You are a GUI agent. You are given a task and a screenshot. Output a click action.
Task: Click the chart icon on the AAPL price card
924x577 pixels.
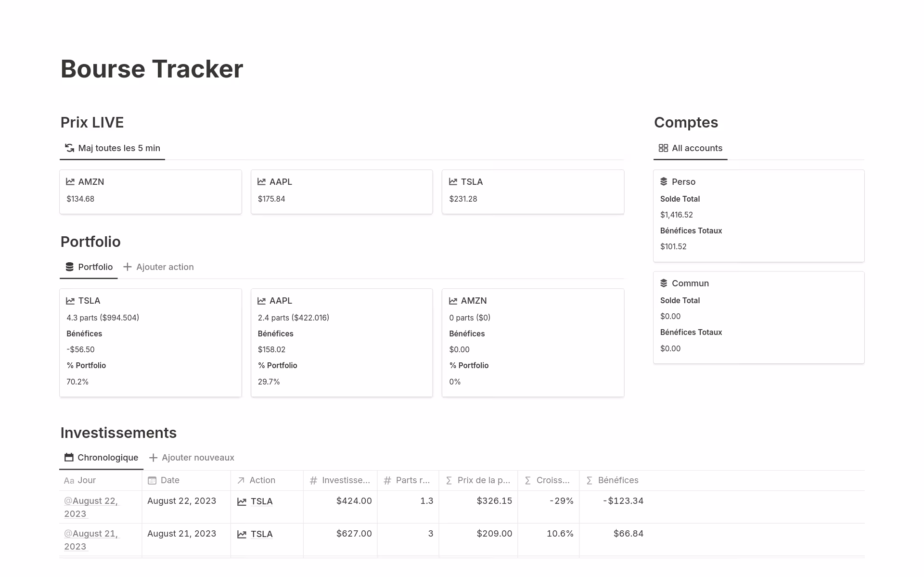pos(261,181)
